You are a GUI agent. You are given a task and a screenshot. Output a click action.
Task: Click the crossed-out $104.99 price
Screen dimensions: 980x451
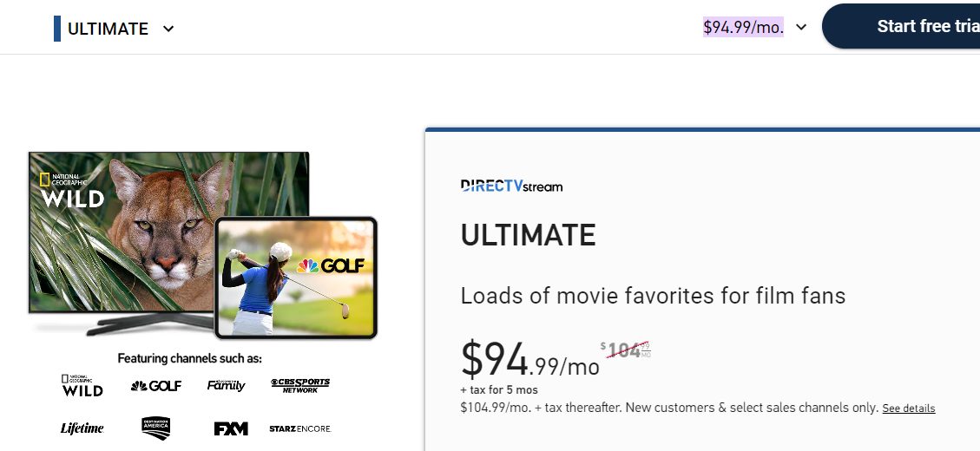(625, 350)
